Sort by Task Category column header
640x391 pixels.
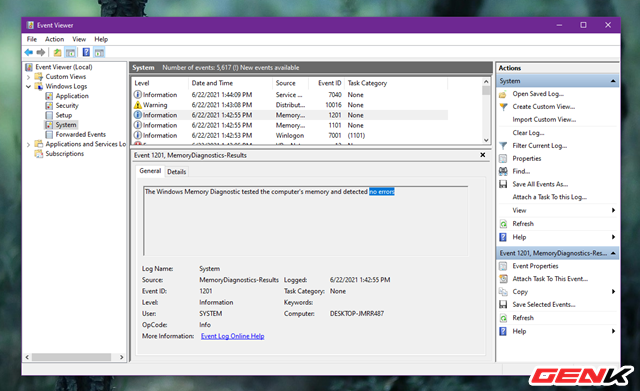396,83
